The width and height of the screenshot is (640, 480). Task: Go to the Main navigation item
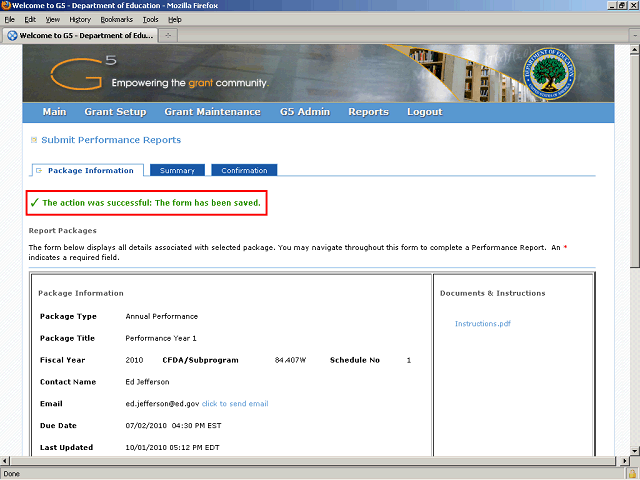pyautogui.click(x=54, y=112)
